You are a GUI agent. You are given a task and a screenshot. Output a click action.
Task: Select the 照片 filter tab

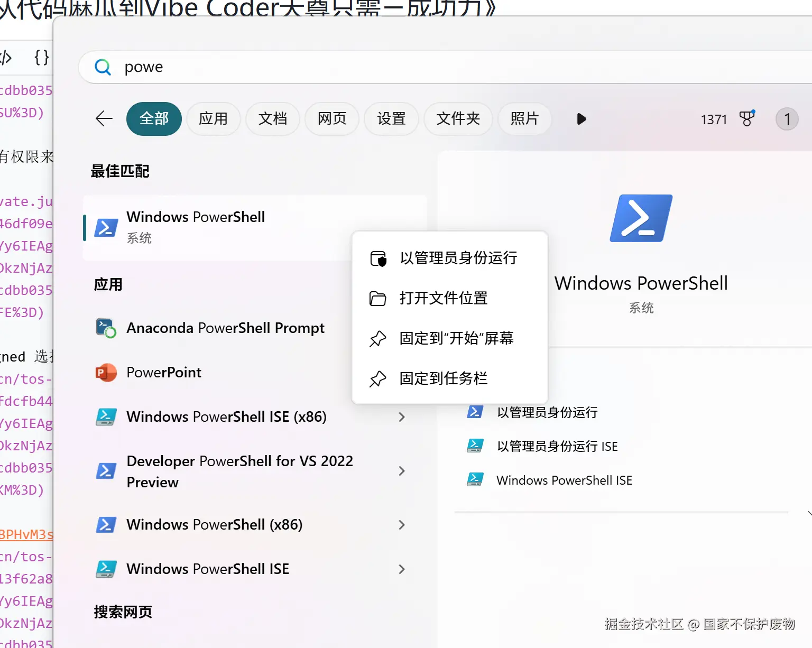tap(524, 119)
